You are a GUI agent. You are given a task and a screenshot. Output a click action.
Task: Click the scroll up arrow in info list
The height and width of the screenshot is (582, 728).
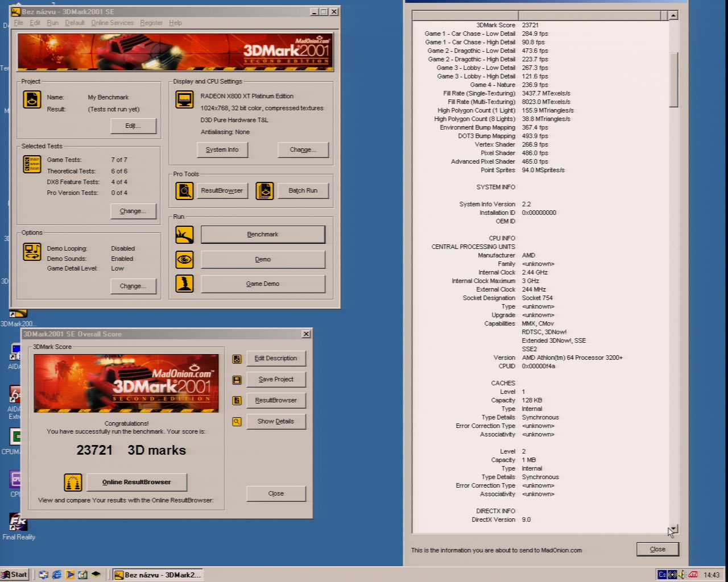pos(673,15)
